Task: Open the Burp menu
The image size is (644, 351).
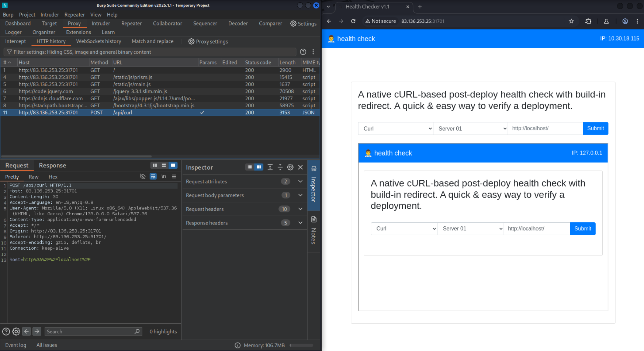Action: pos(8,15)
